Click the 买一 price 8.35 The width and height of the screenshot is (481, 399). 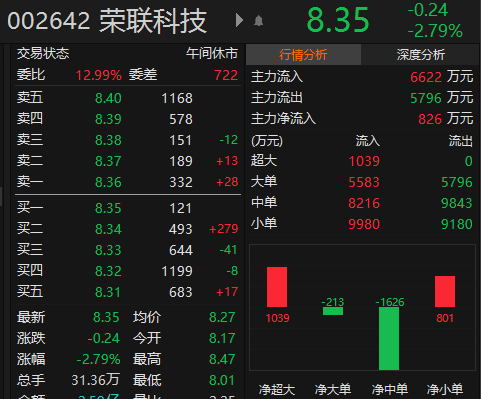point(108,208)
